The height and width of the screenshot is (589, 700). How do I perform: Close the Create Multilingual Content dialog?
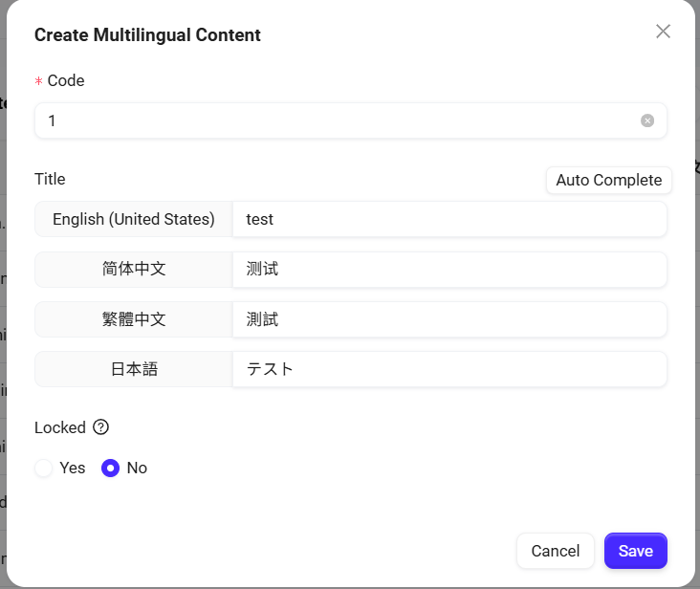663,32
